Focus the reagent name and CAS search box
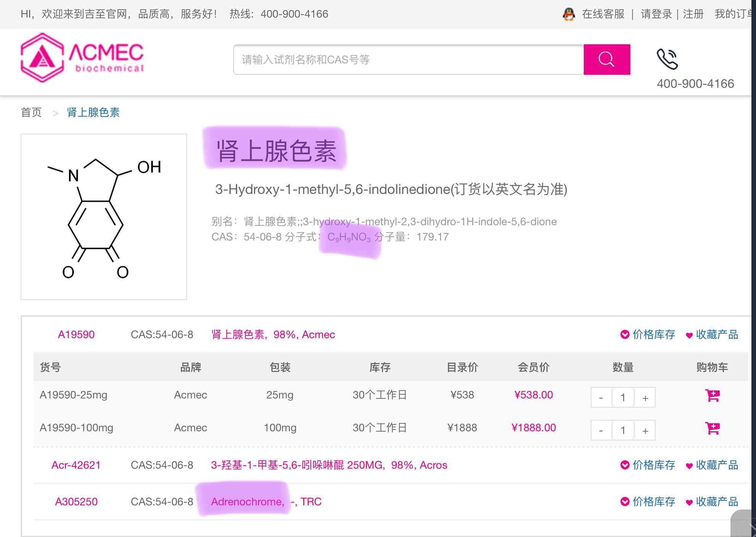The image size is (756, 537). pyautogui.click(x=409, y=60)
